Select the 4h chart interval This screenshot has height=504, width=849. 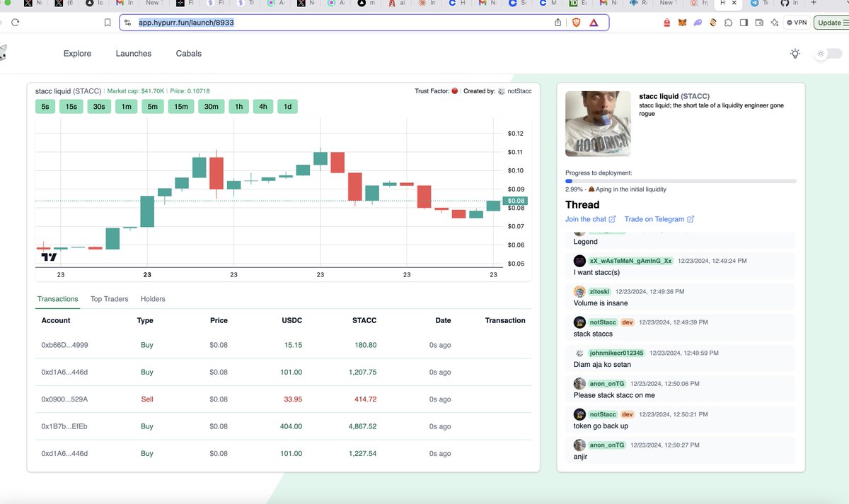point(263,107)
